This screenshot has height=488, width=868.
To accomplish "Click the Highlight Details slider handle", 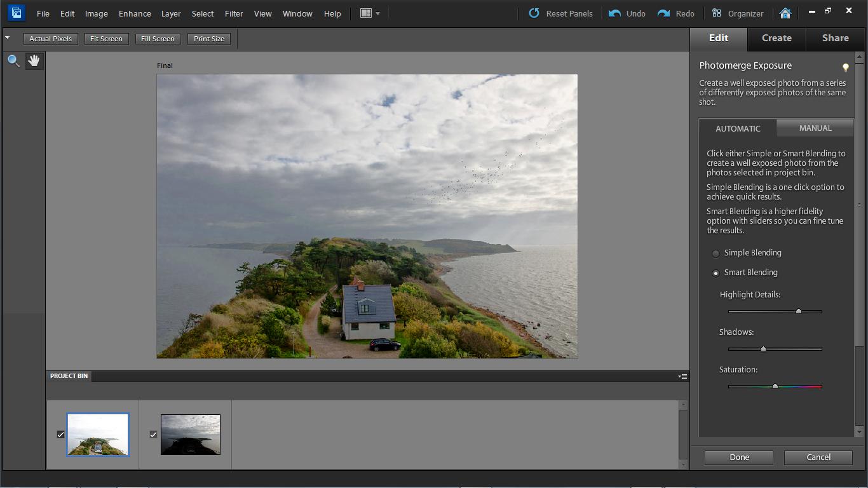I will [799, 311].
